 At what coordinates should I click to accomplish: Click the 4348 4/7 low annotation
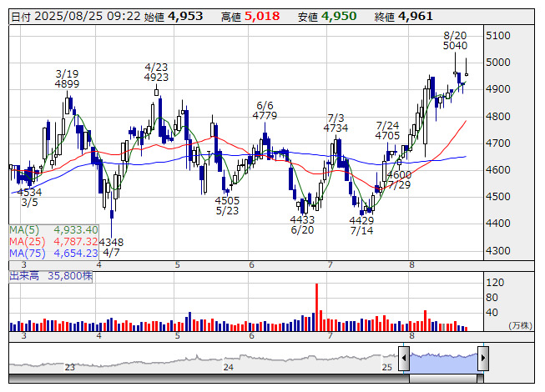pos(111,247)
